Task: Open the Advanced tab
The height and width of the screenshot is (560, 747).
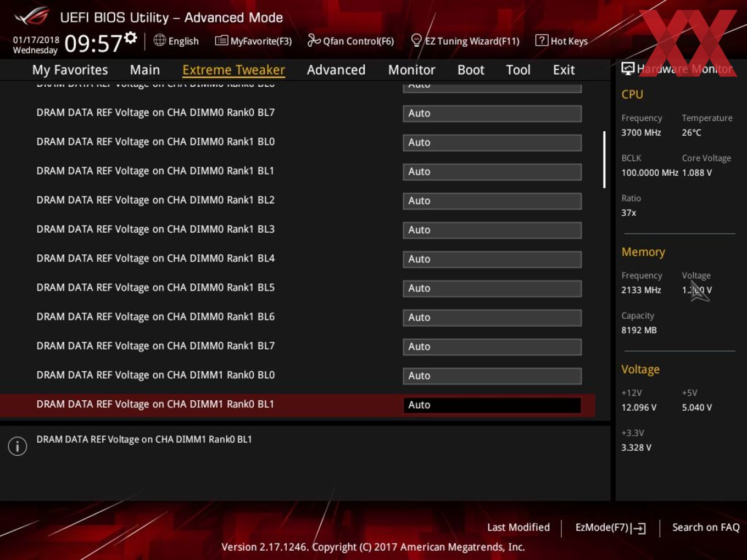Action: pyautogui.click(x=336, y=70)
